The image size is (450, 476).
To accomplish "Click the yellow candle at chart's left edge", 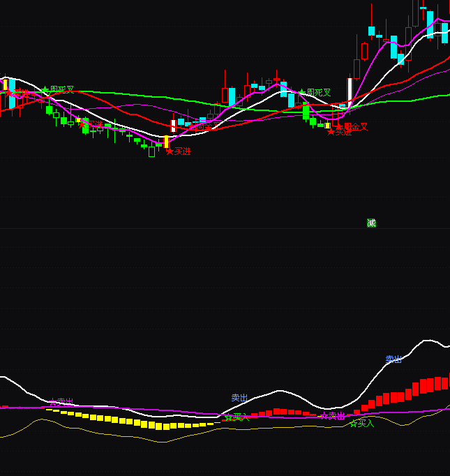I will point(5,86).
